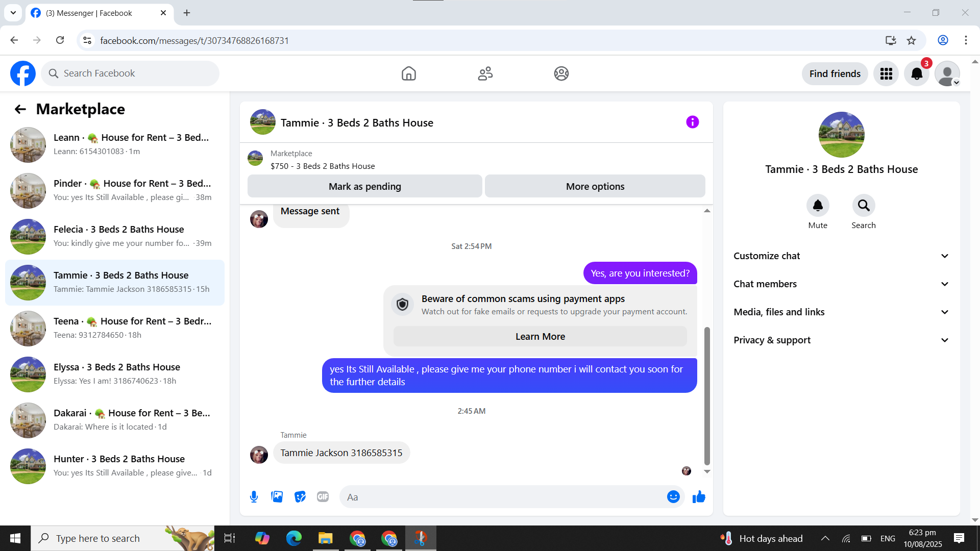This screenshot has height=551, width=980.
Task: Attach a photo using the image icon
Action: [x=277, y=497]
